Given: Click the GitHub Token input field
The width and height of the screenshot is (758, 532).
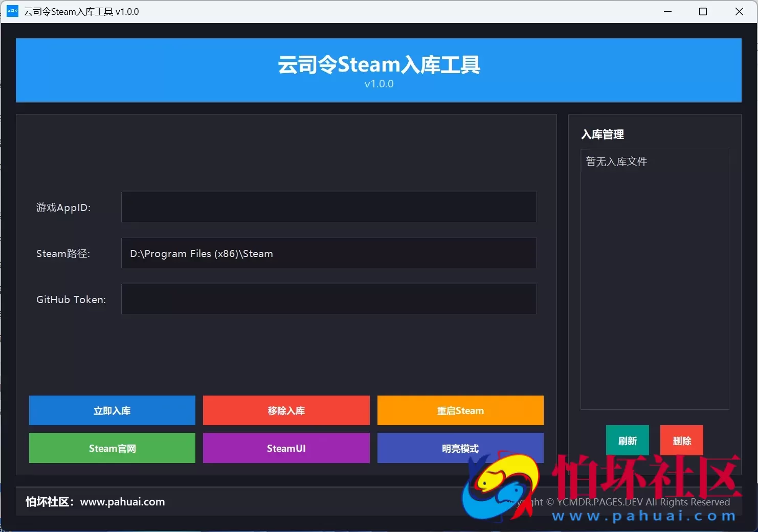Looking at the screenshot, I should tap(329, 299).
